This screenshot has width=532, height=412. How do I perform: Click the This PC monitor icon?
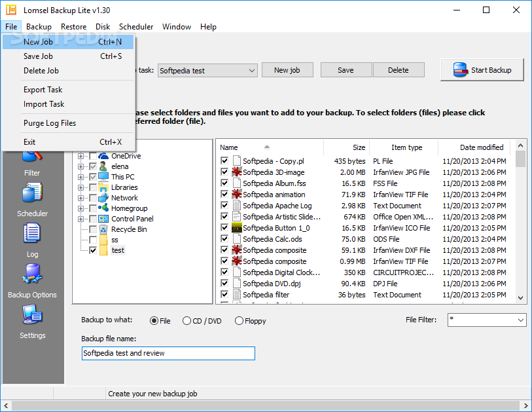click(x=103, y=177)
